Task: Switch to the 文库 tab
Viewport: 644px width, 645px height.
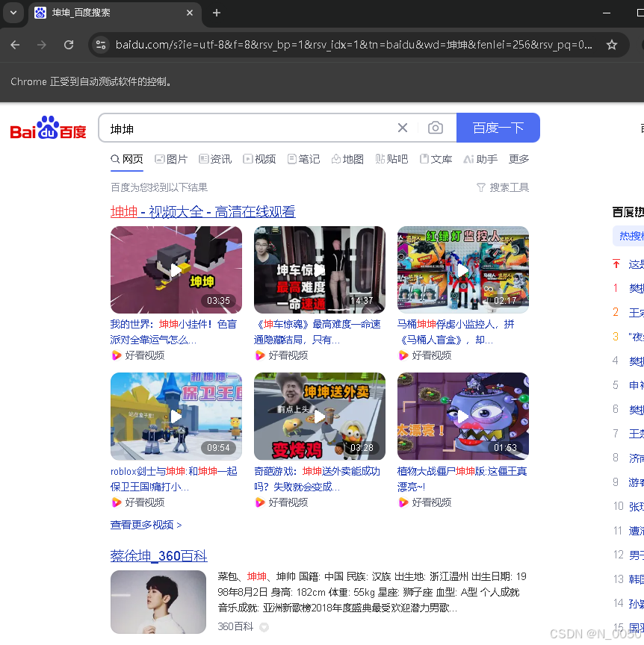Action: click(436, 159)
